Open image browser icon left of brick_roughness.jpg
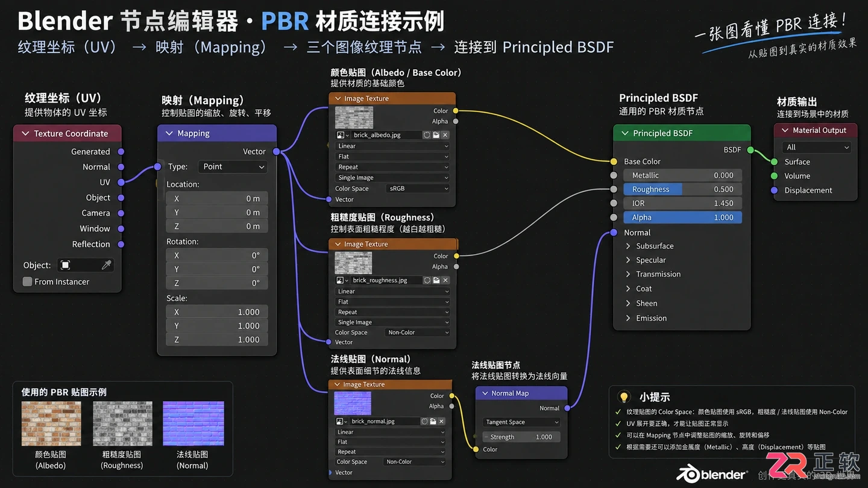The height and width of the screenshot is (488, 868). tap(341, 280)
